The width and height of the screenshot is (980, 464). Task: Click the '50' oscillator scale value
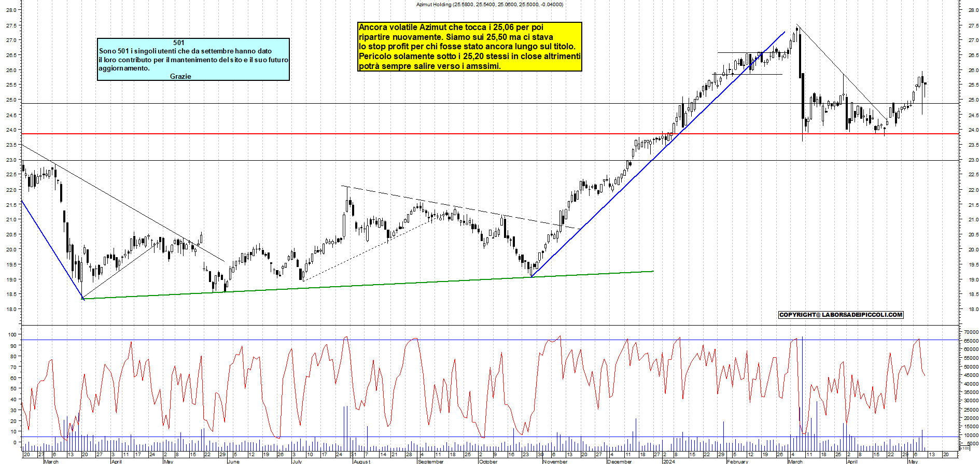pos(13,388)
